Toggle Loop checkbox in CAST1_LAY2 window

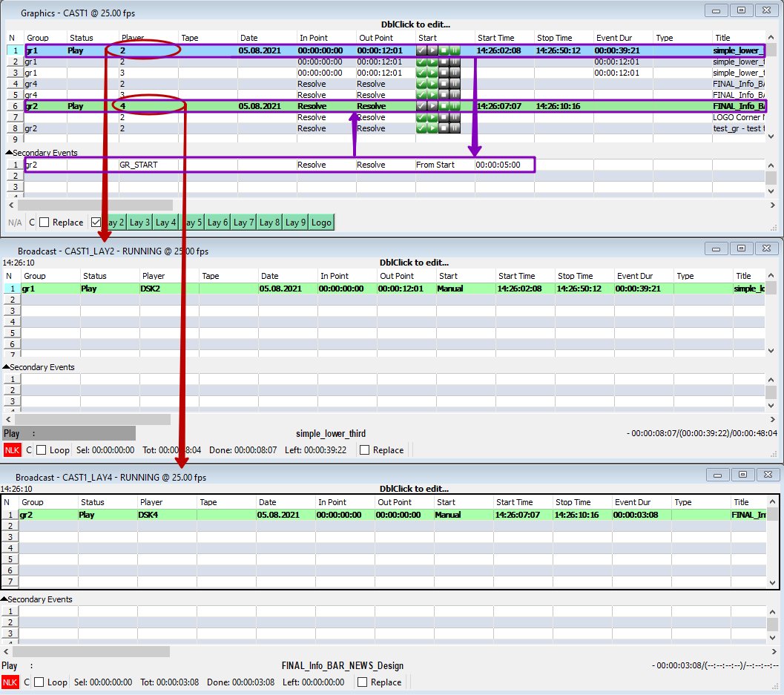pos(41,450)
